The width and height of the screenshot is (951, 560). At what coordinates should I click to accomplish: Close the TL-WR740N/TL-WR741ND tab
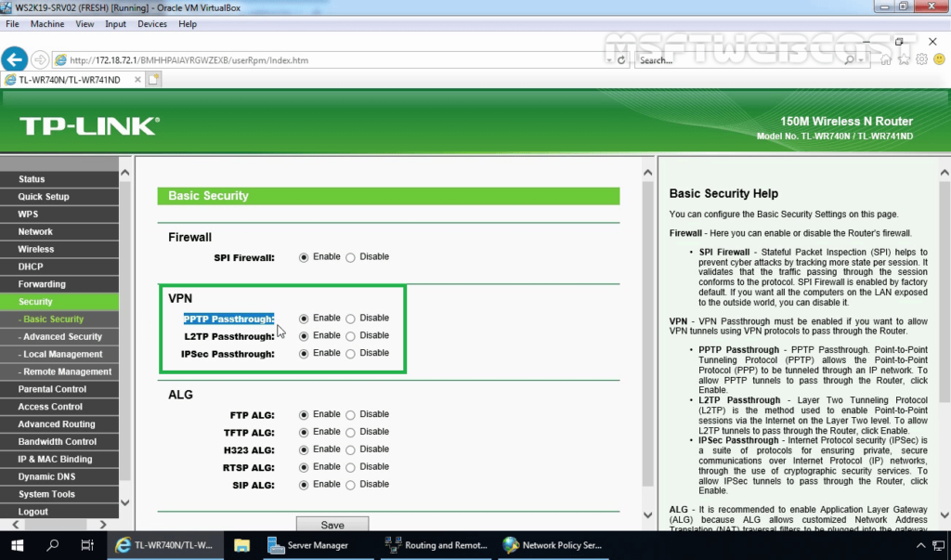tap(137, 80)
